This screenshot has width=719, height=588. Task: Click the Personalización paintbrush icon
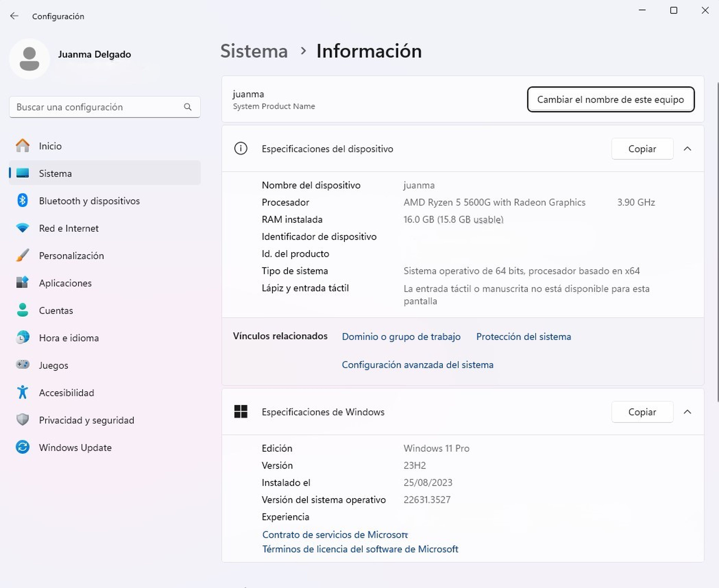[22, 255]
